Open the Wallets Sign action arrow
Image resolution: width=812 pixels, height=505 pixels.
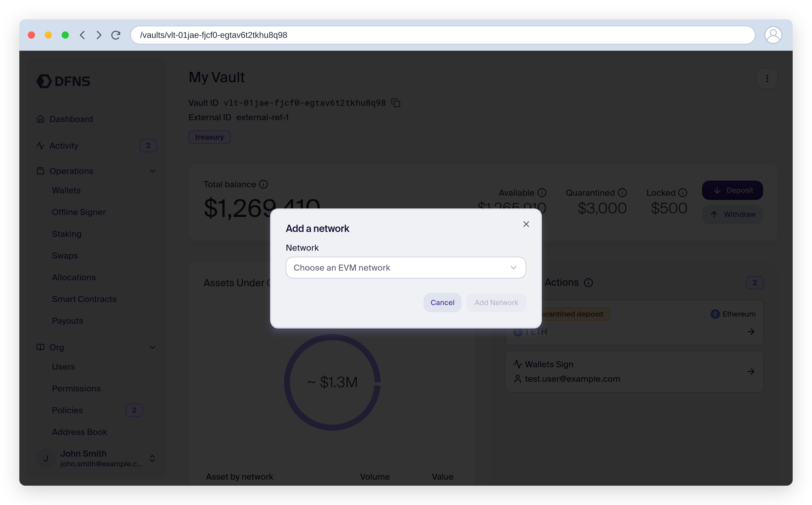[x=751, y=372]
